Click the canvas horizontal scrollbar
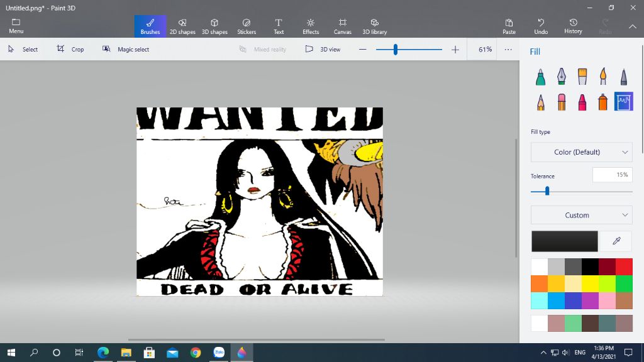644x362 pixels. 257,340
